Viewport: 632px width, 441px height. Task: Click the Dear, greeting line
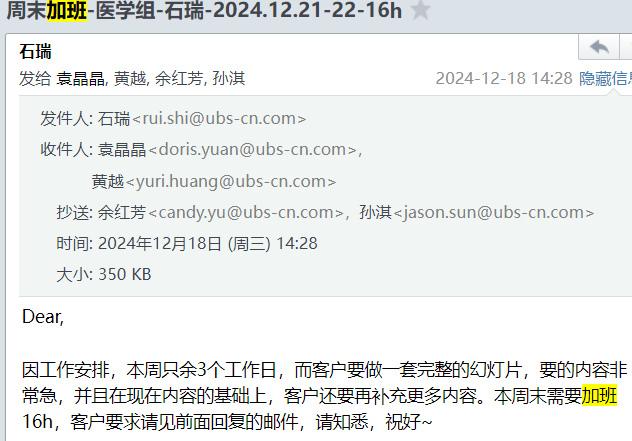point(43,317)
